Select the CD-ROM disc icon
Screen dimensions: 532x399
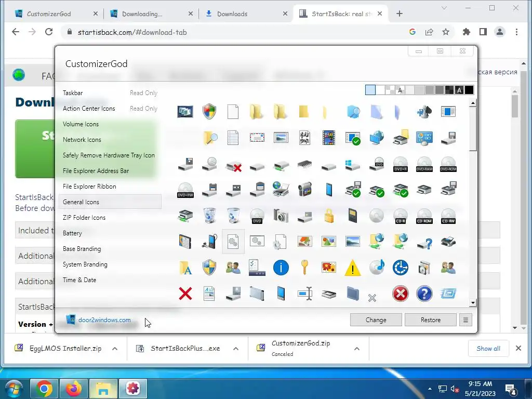[424, 216]
